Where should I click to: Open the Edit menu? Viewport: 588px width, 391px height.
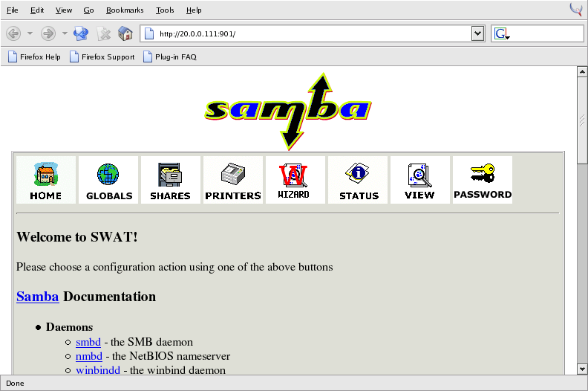pos(37,10)
